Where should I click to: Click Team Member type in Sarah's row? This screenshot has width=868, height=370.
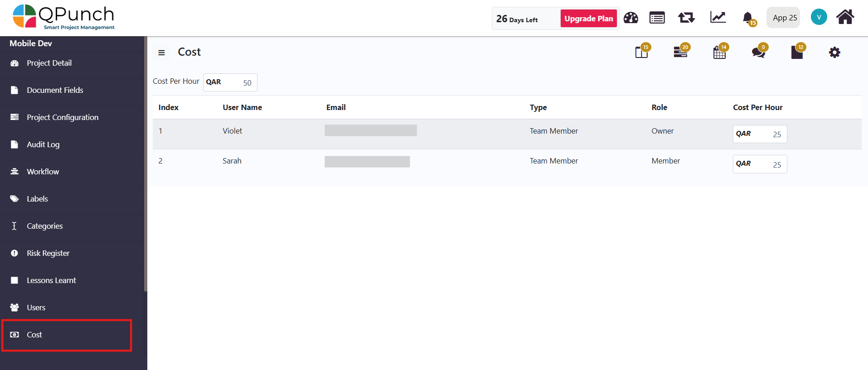(x=553, y=161)
